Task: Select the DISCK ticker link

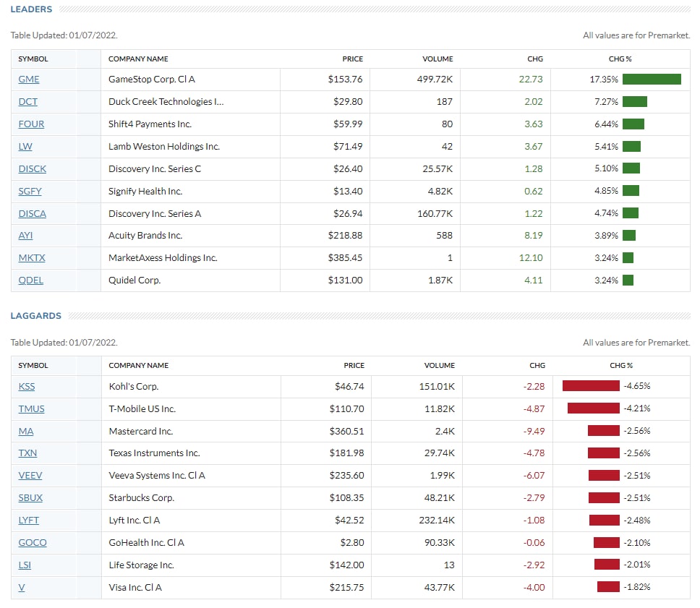Action: 32,169
